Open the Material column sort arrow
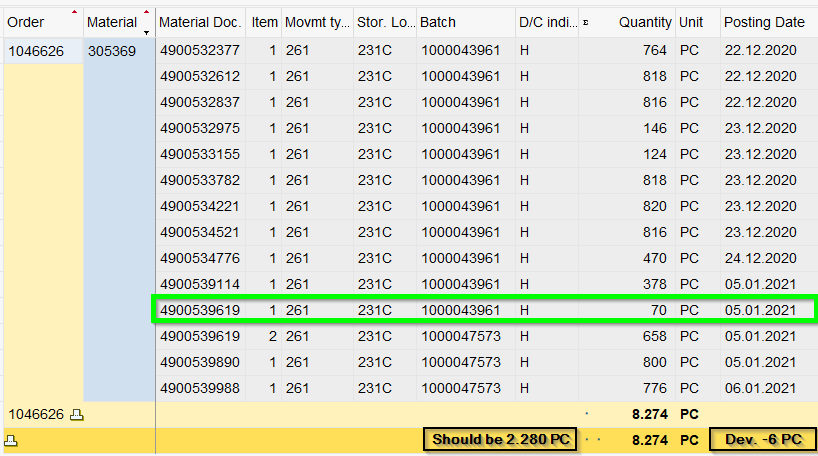This screenshot has width=818, height=456. point(147,31)
